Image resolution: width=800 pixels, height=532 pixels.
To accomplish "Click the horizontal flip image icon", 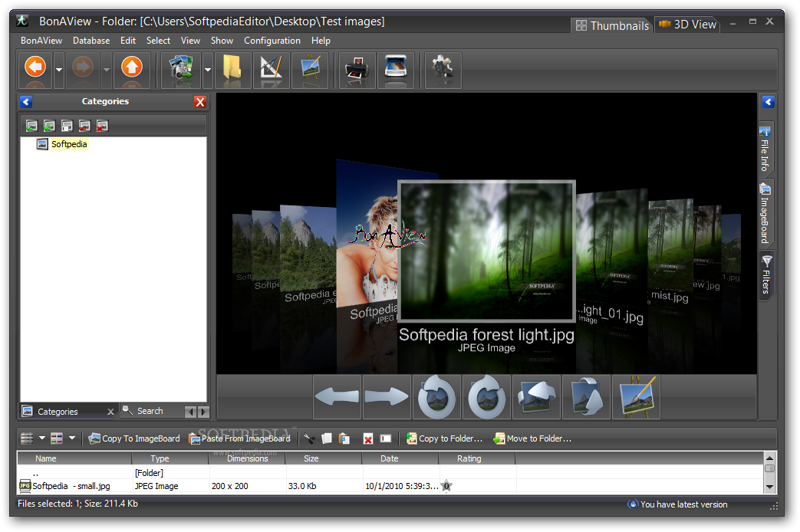I will pyautogui.click(x=536, y=397).
